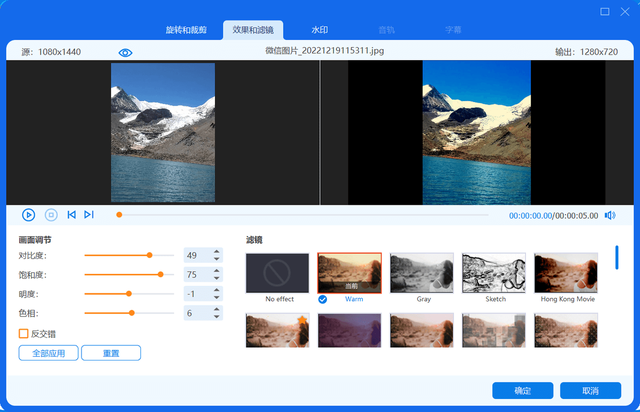Adjust the 对比度 slider
The height and width of the screenshot is (412, 640).
tap(129, 255)
